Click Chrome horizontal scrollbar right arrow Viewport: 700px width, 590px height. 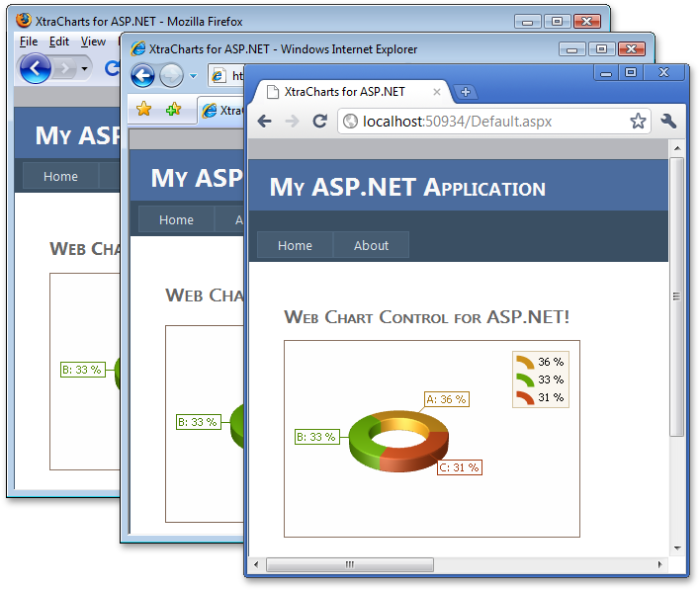coord(659,564)
